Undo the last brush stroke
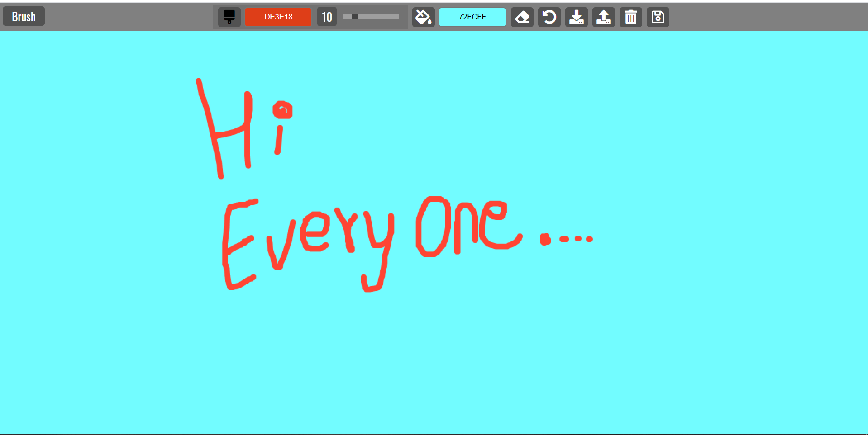Screen dimensions: 868x435 549,17
